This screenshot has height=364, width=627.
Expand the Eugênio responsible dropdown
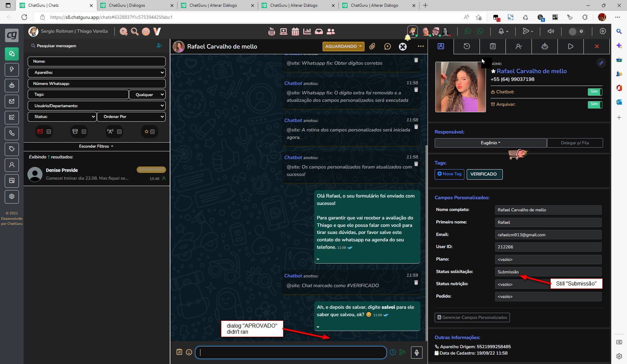(490, 143)
